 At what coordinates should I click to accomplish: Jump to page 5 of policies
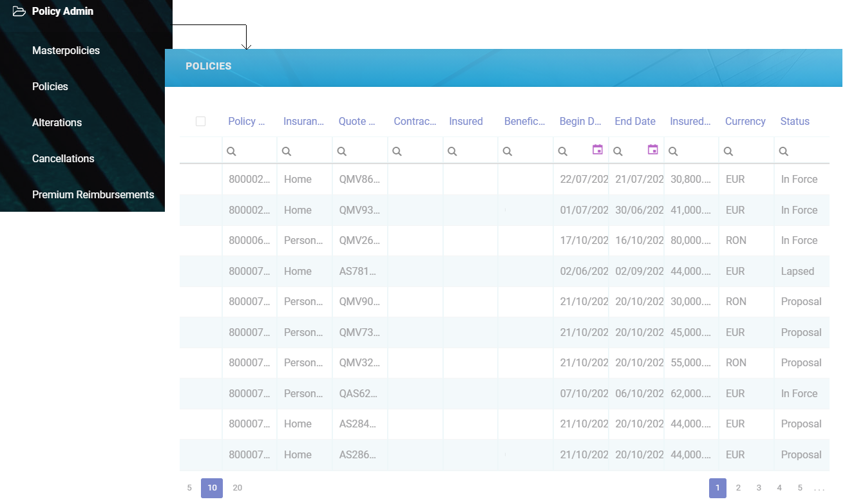coord(800,488)
